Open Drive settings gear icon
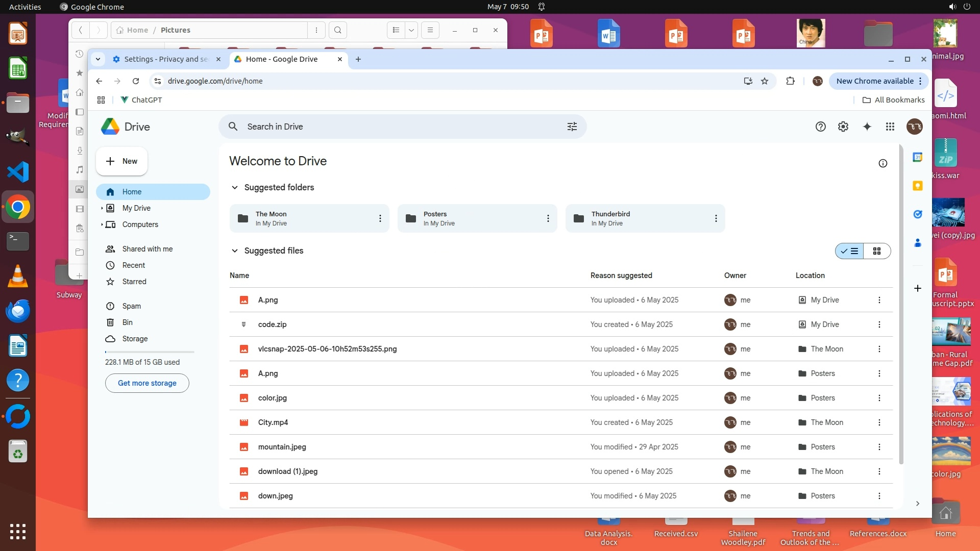Image resolution: width=980 pixels, height=551 pixels. [843, 127]
